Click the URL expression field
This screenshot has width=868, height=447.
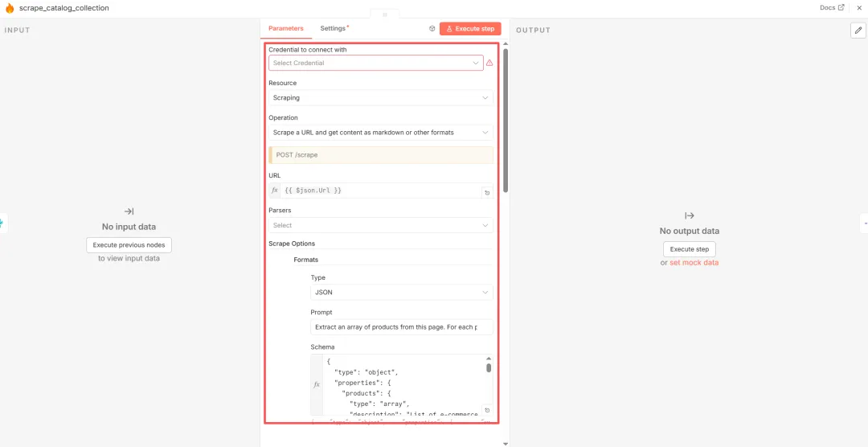coord(381,191)
